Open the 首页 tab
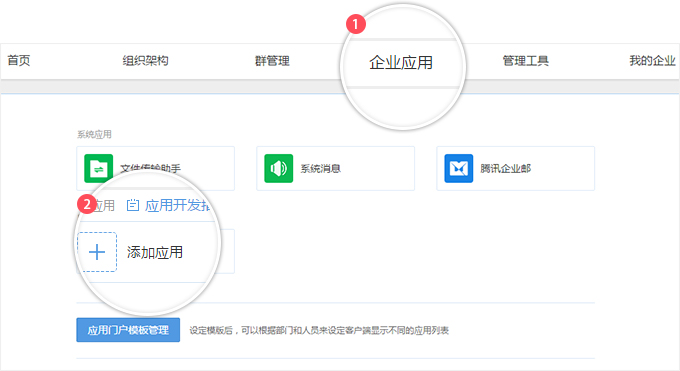This screenshot has width=680, height=371. tap(19, 61)
